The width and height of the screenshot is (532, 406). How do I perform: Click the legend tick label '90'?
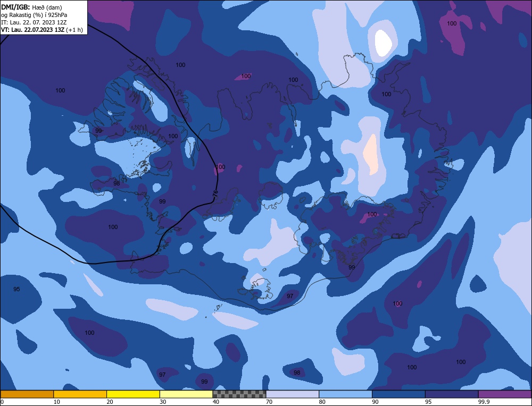tap(375, 402)
